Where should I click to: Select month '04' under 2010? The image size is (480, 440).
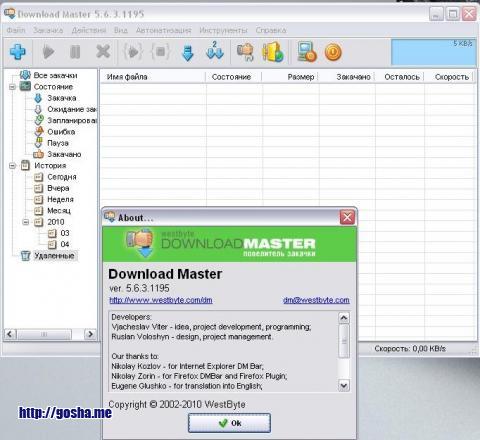[65, 244]
